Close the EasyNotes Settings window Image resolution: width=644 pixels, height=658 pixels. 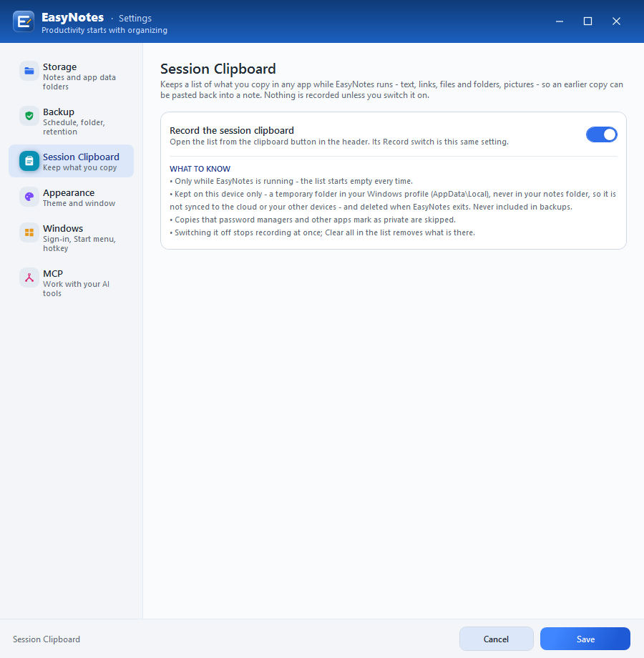pos(616,21)
